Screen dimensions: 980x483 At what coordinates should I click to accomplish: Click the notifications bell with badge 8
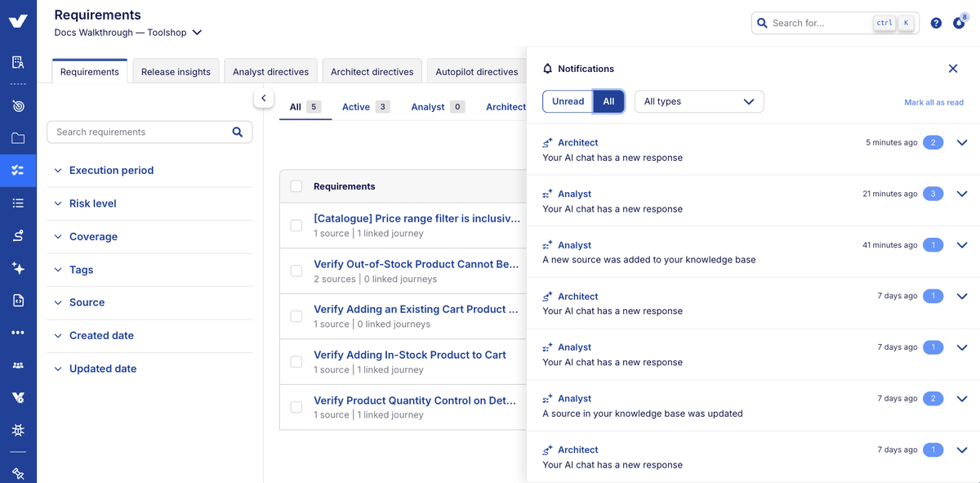point(960,22)
